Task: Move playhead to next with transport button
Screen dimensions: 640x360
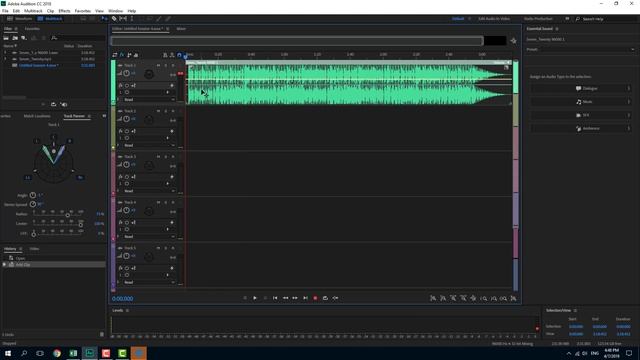Action: (x=305, y=298)
